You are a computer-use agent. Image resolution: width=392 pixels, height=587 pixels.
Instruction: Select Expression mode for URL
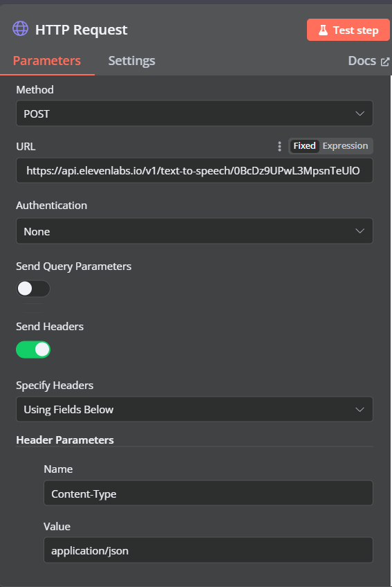345,145
